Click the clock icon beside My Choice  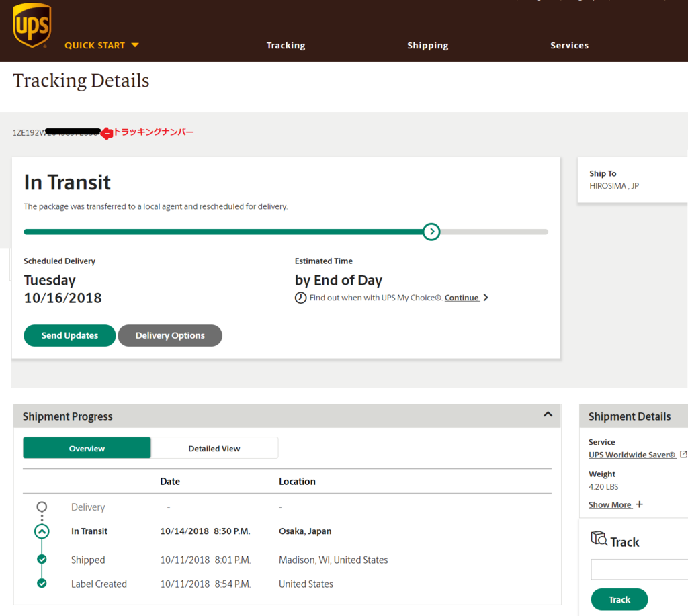pos(300,298)
